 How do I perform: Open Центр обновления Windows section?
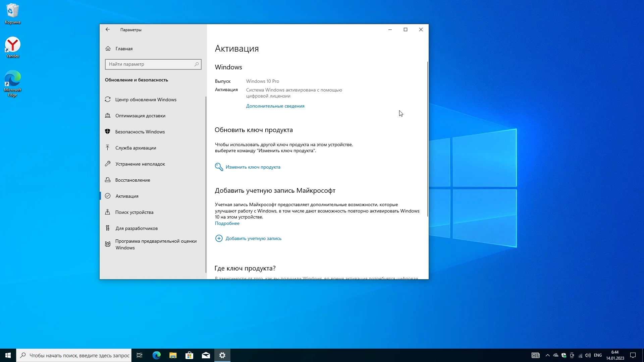point(146,100)
